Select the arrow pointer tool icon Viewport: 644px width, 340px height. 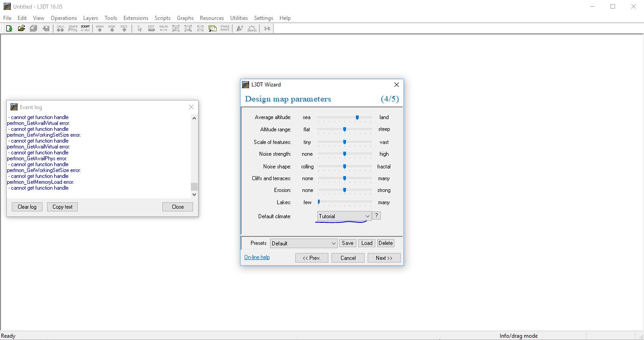point(139,28)
